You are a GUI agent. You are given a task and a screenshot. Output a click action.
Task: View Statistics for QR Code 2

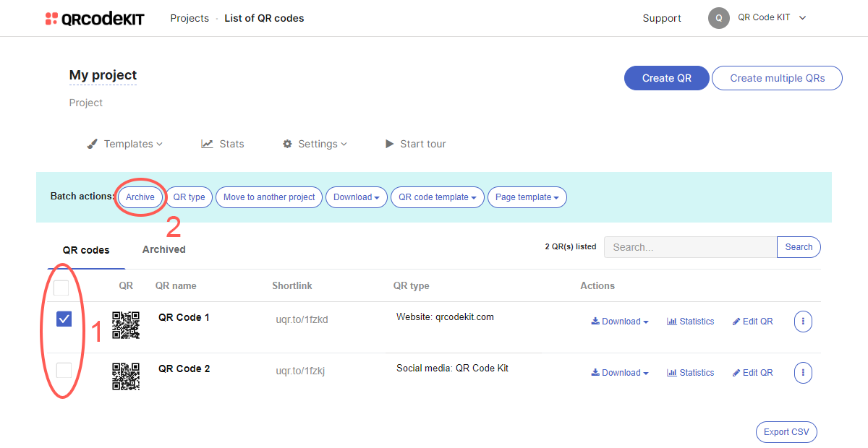pos(690,372)
